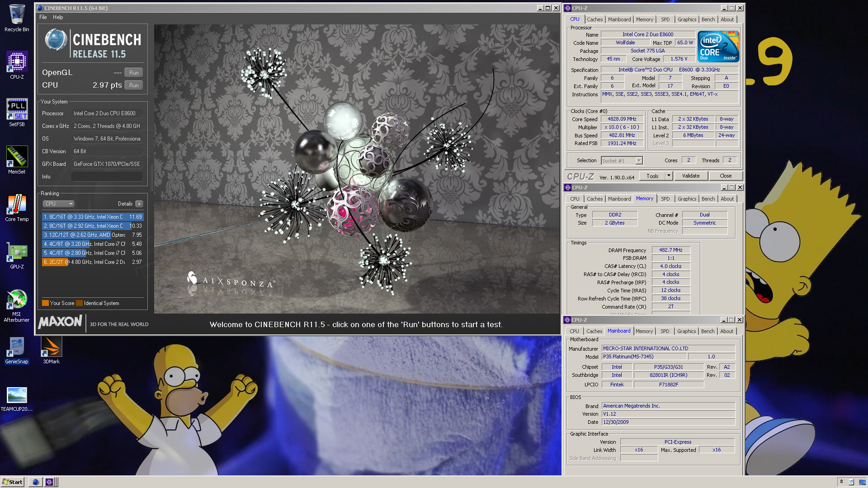Open the Recycle Bin desktop icon
The height and width of the screenshot is (488, 868).
pyautogui.click(x=17, y=18)
